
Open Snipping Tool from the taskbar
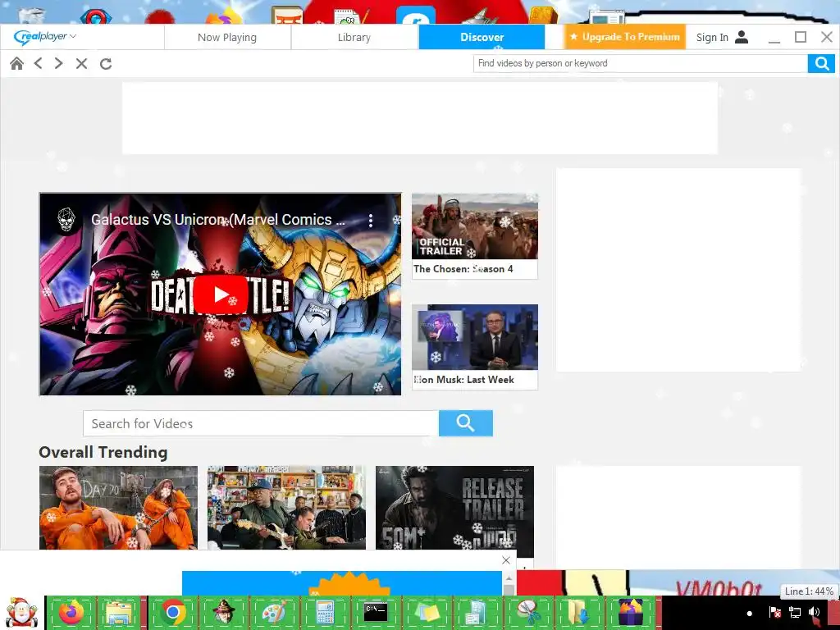coord(527,612)
